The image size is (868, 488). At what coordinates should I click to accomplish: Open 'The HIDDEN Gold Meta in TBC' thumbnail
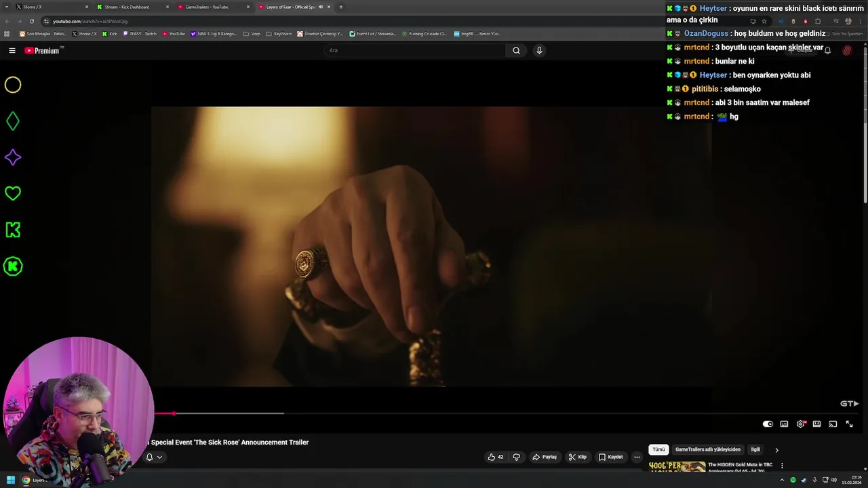tap(677, 466)
